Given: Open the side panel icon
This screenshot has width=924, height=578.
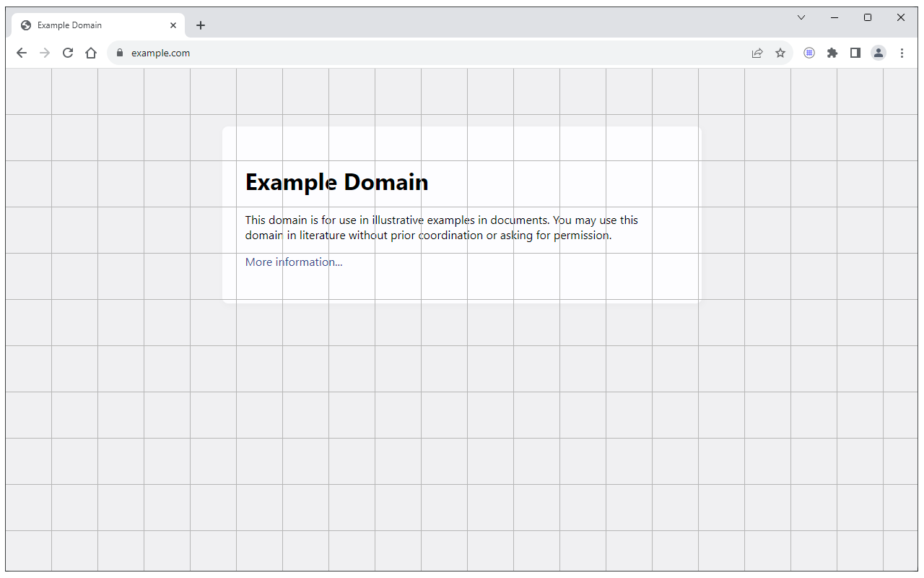Looking at the screenshot, I should (855, 53).
